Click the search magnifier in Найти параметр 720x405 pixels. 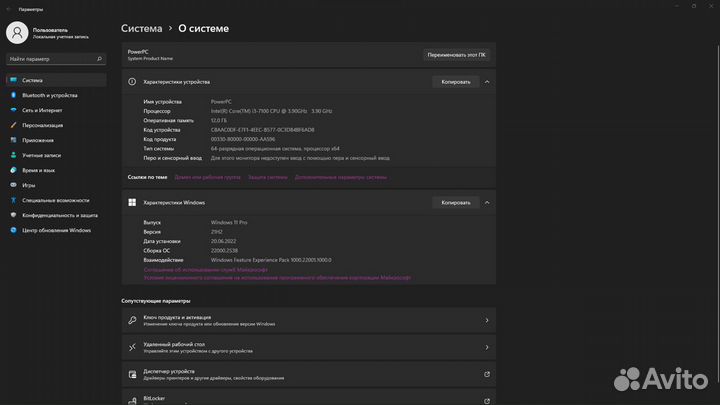tap(97, 59)
